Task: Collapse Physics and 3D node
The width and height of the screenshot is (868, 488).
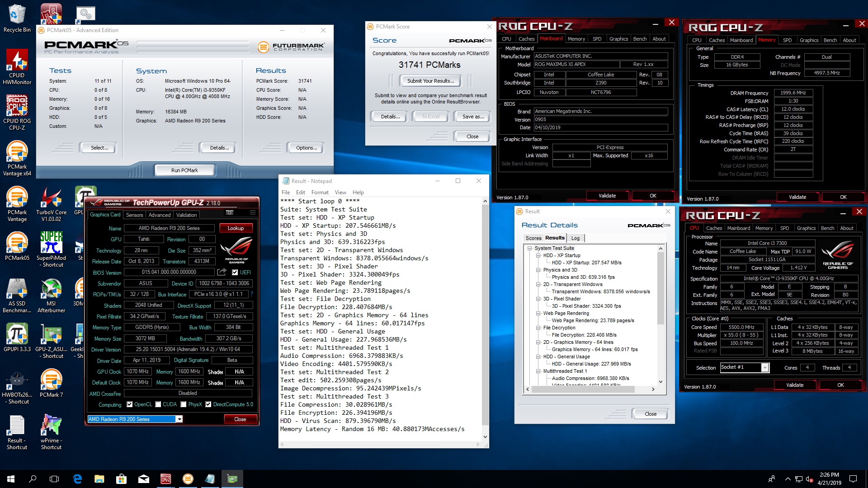Action: point(539,270)
